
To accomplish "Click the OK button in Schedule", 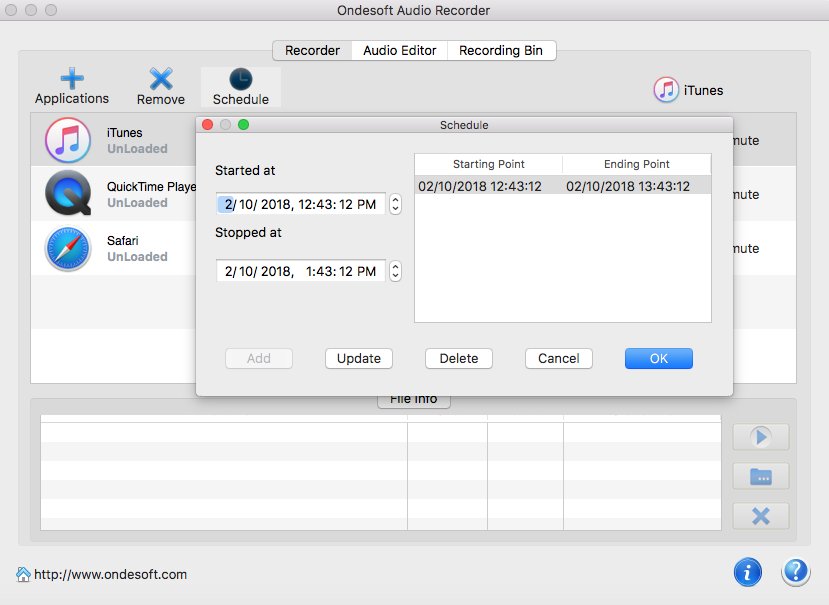I will click(658, 358).
